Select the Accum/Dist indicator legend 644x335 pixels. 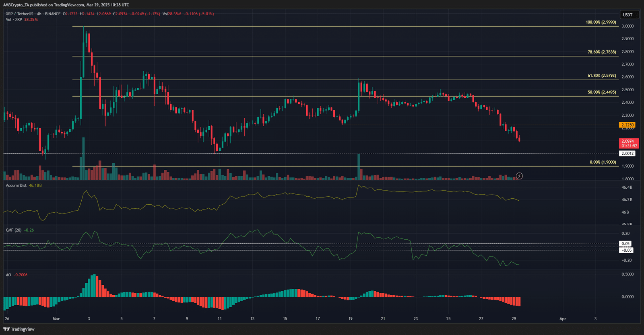click(16, 185)
